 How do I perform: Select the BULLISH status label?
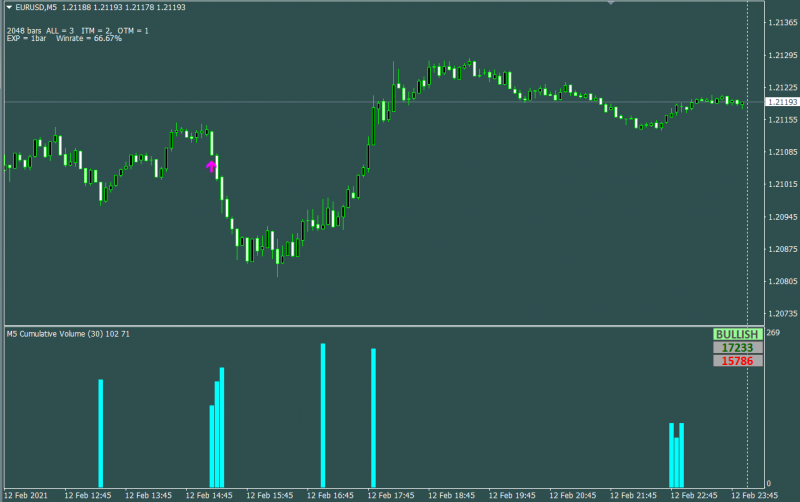[737, 334]
